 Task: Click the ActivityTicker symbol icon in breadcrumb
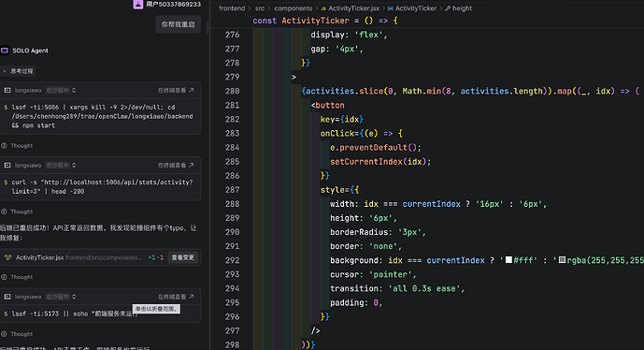point(390,8)
